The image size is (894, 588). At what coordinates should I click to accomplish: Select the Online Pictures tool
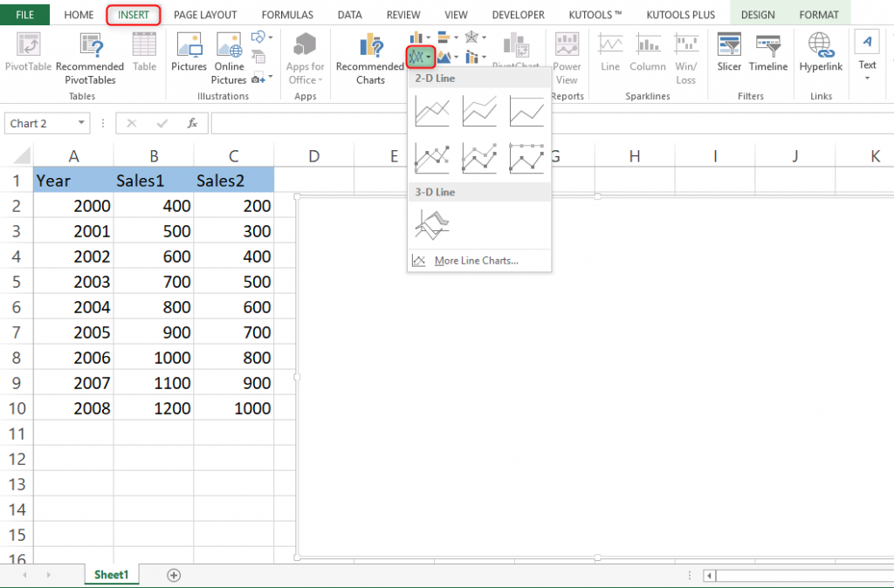[229, 55]
